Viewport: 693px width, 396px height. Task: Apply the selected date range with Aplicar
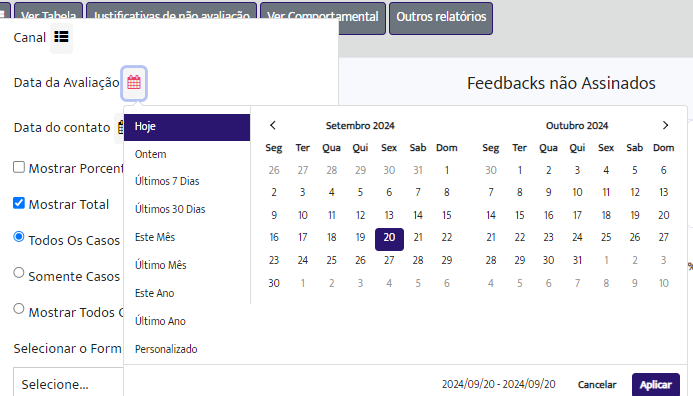point(655,385)
